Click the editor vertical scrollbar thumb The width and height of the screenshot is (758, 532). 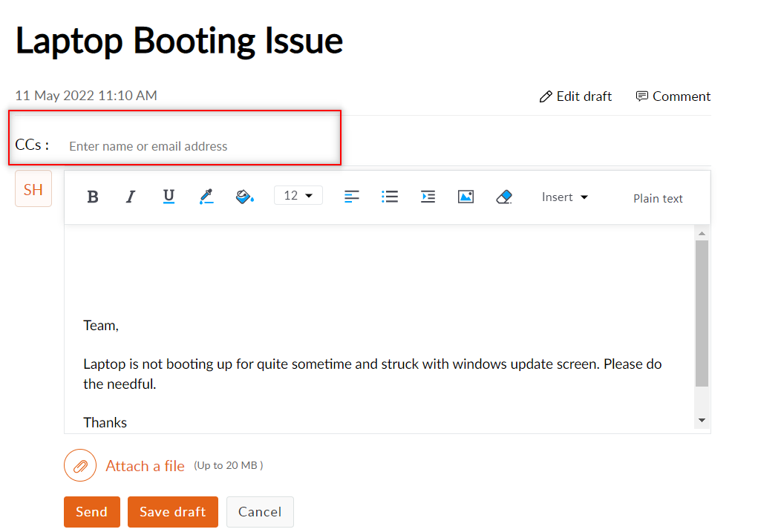tap(702, 314)
